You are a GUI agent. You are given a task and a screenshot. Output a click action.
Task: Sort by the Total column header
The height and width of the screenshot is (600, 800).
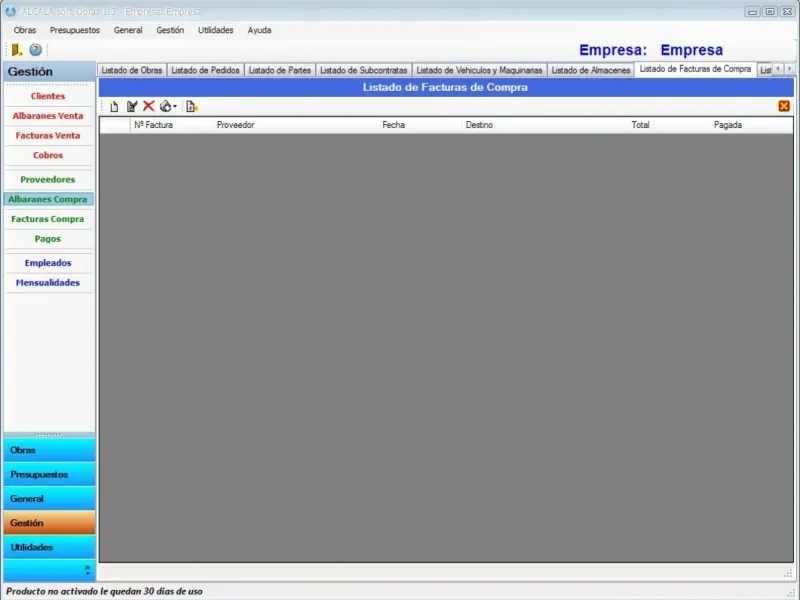click(669, 125)
